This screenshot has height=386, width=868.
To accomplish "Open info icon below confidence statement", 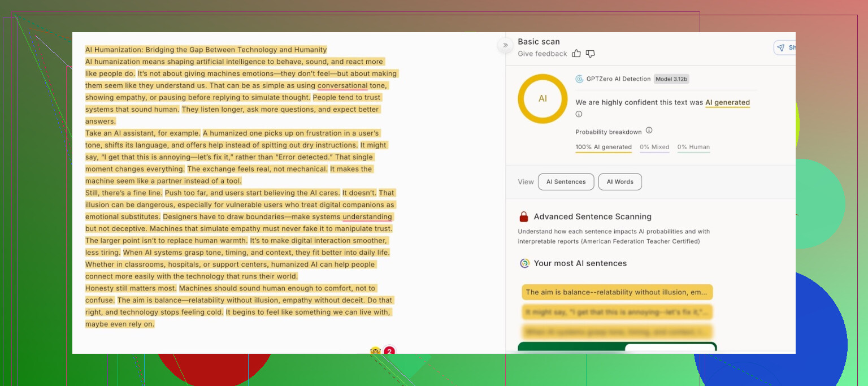I will (579, 114).
